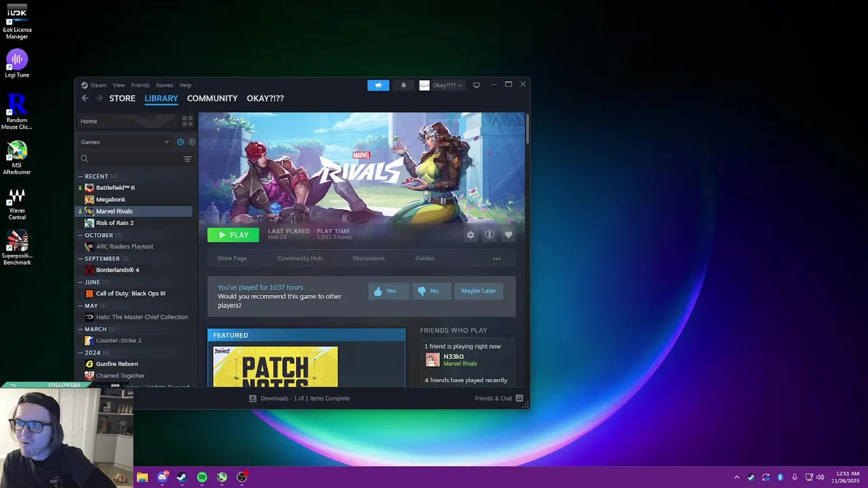The width and height of the screenshot is (868, 488).
Task: Open File Explorer from the taskbar
Action: pyautogui.click(x=142, y=477)
